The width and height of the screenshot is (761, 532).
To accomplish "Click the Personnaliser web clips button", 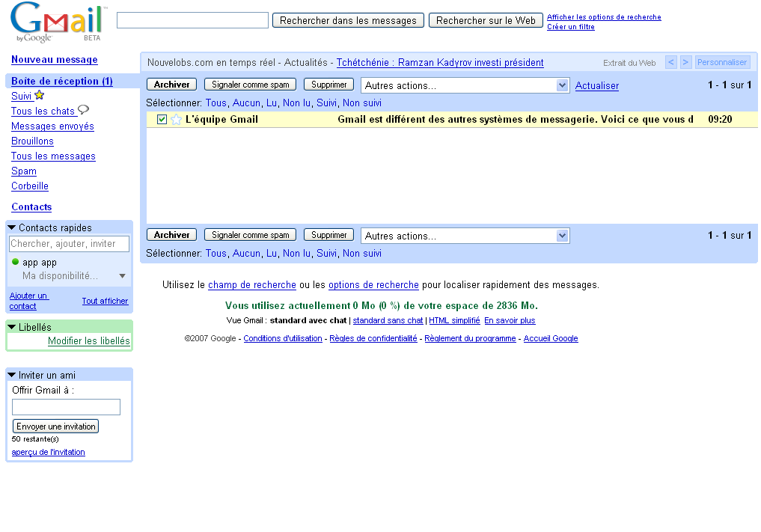I will tap(722, 62).
